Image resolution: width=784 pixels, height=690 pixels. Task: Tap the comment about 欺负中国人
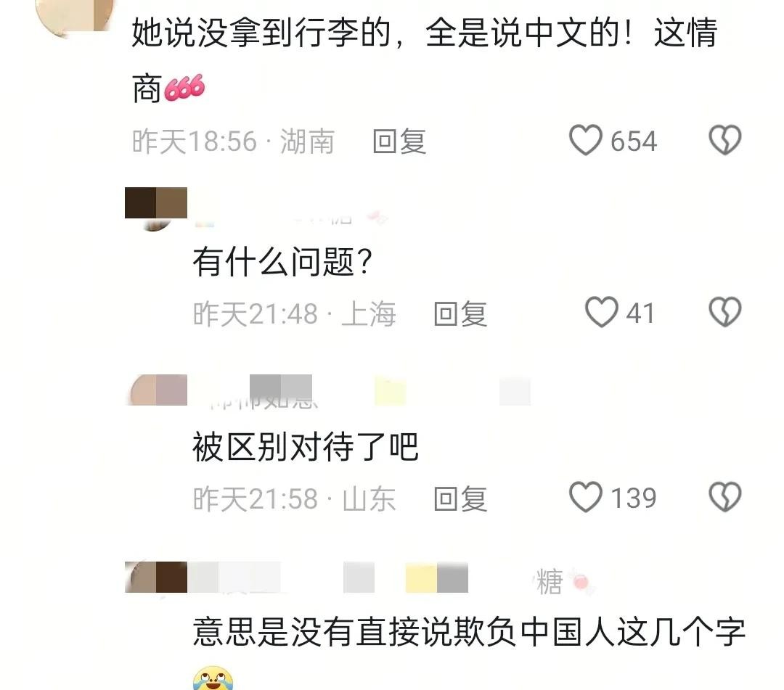[468, 633]
